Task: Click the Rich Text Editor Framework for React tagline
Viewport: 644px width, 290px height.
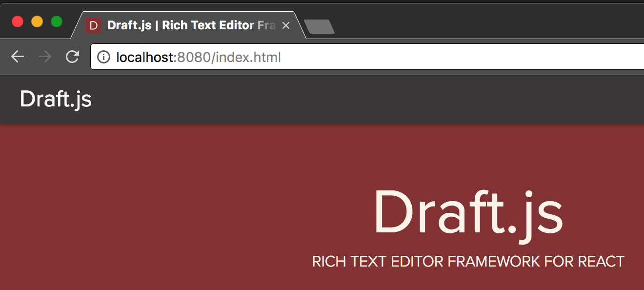Action: coord(468,262)
